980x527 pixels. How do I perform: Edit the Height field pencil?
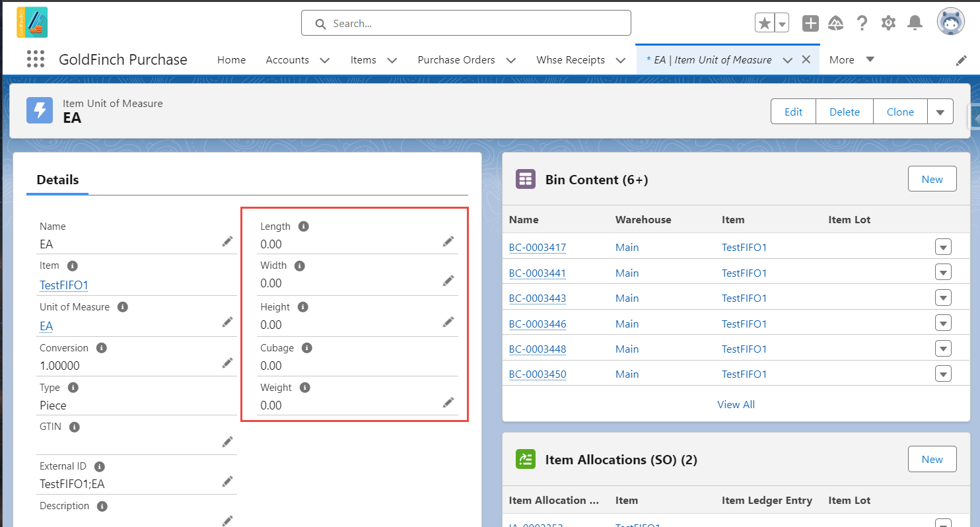click(448, 322)
